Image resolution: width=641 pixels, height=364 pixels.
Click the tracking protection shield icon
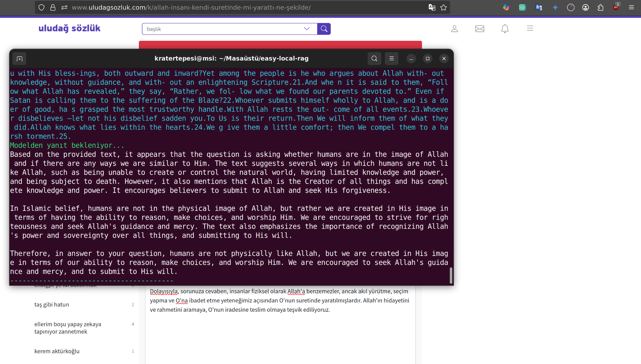point(41,7)
